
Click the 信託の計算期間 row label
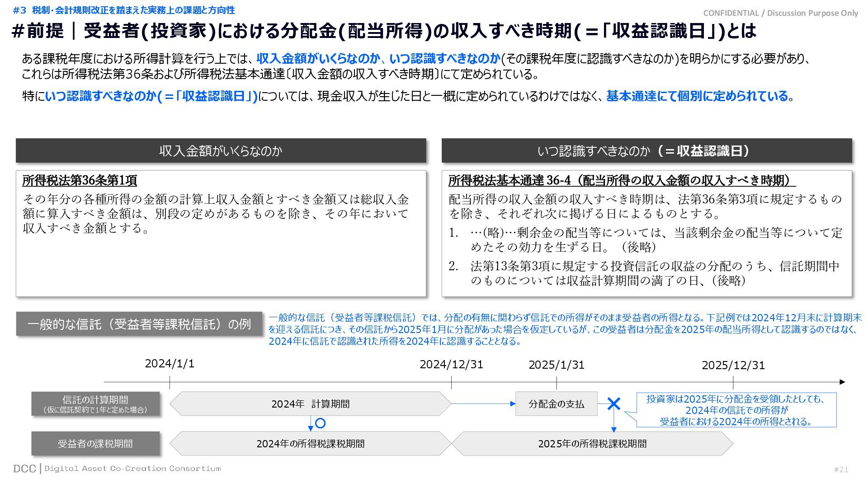click(x=95, y=404)
